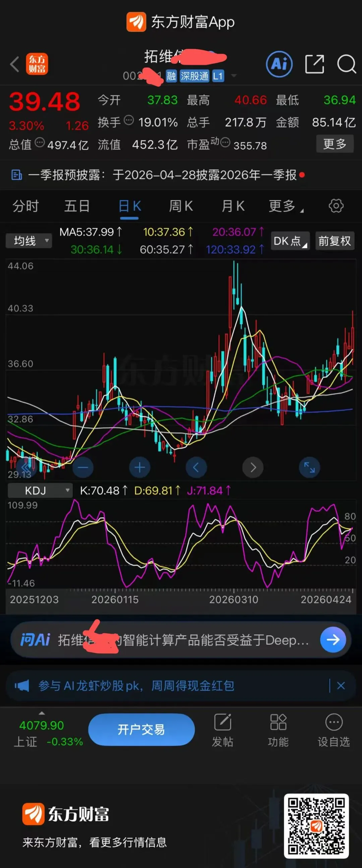The image size is (362, 868).
Task: Tap the 市盈 info circle icon
Action: coord(225,143)
